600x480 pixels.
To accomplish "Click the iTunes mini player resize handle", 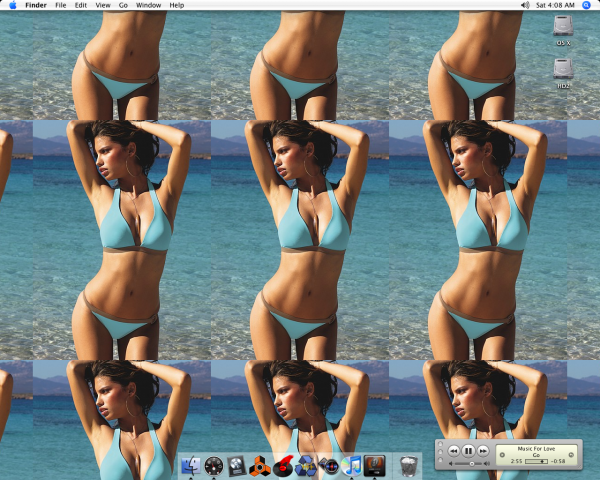I will click(x=580, y=466).
